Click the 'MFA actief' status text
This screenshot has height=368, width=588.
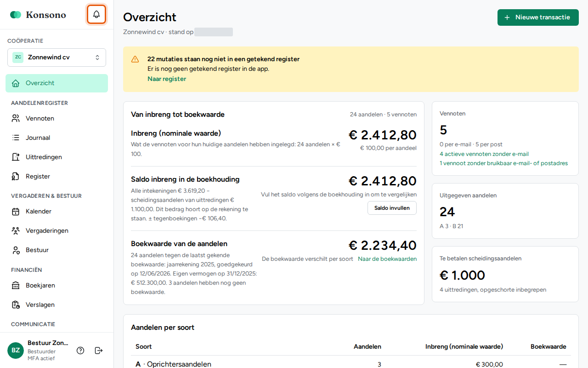pyautogui.click(x=41, y=358)
